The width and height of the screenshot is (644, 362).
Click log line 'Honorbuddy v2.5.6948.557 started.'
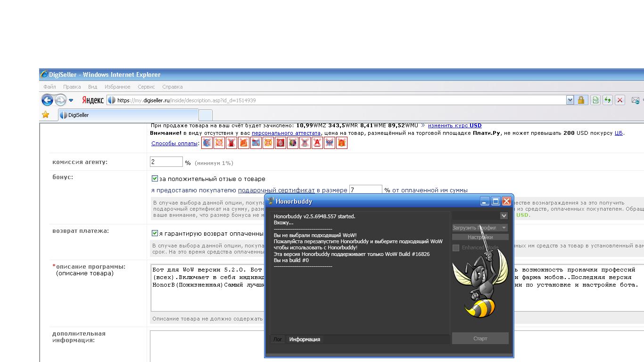(314, 216)
